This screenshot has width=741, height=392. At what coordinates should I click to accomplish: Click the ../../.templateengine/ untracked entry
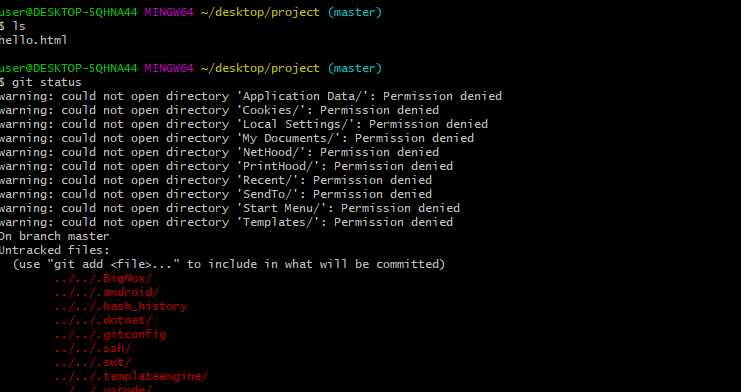pyautogui.click(x=131, y=376)
